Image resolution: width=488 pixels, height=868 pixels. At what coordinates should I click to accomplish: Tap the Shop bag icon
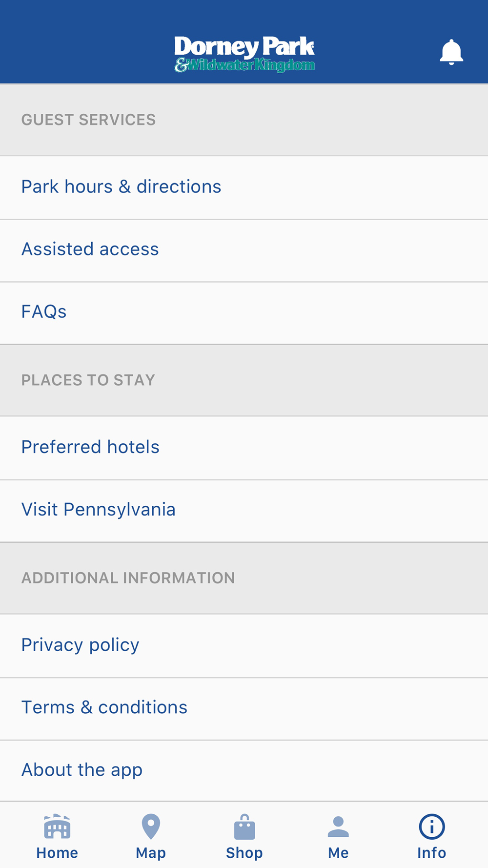tap(244, 827)
